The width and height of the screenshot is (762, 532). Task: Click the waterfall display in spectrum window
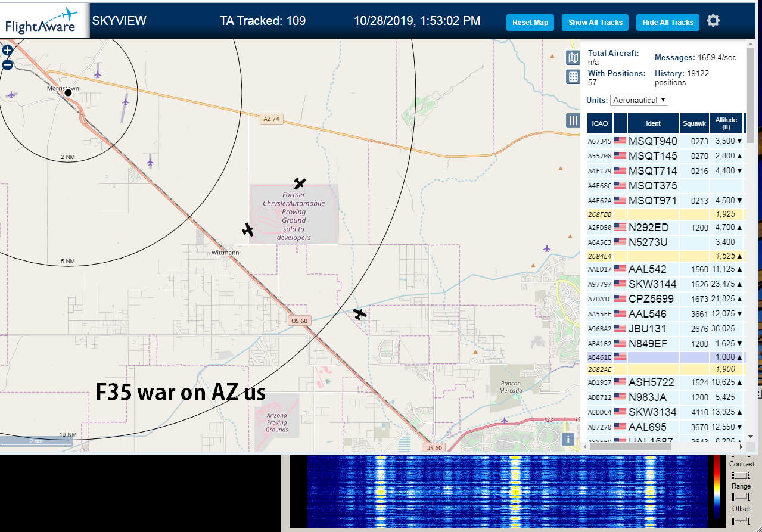[x=507, y=491]
